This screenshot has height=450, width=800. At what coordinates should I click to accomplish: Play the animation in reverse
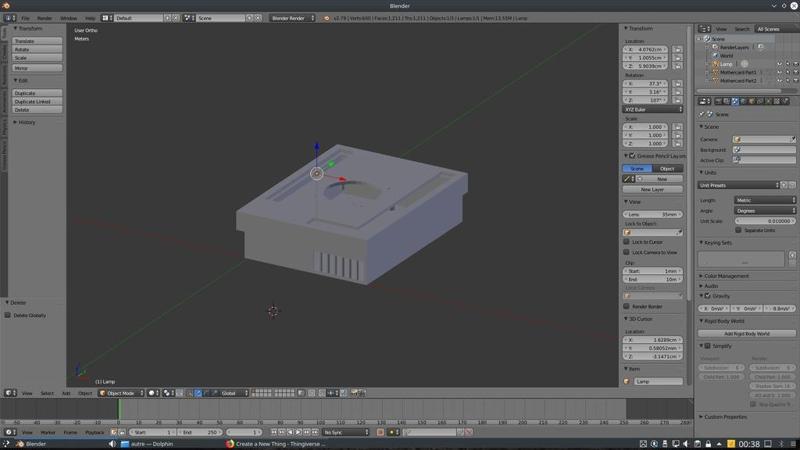pyautogui.click(x=290, y=432)
